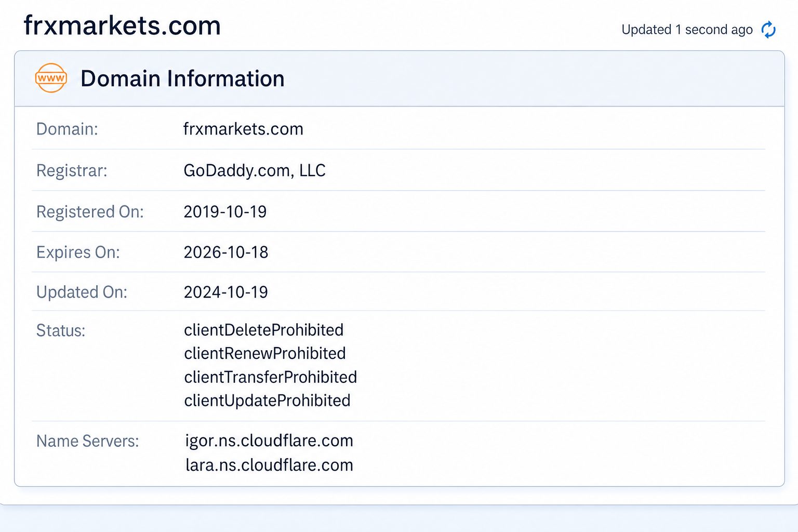Select the expiry date 2026-10-18
Image resolution: width=798 pixels, height=532 pixels.
tap(226, 252)
